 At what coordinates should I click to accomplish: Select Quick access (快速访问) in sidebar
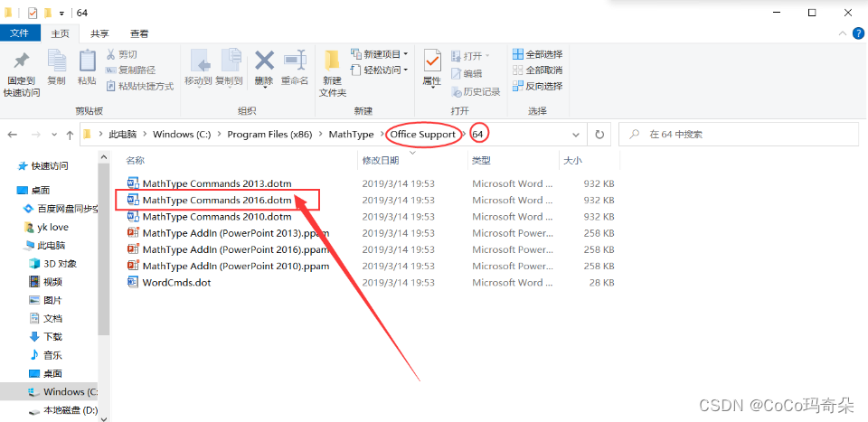43,165
